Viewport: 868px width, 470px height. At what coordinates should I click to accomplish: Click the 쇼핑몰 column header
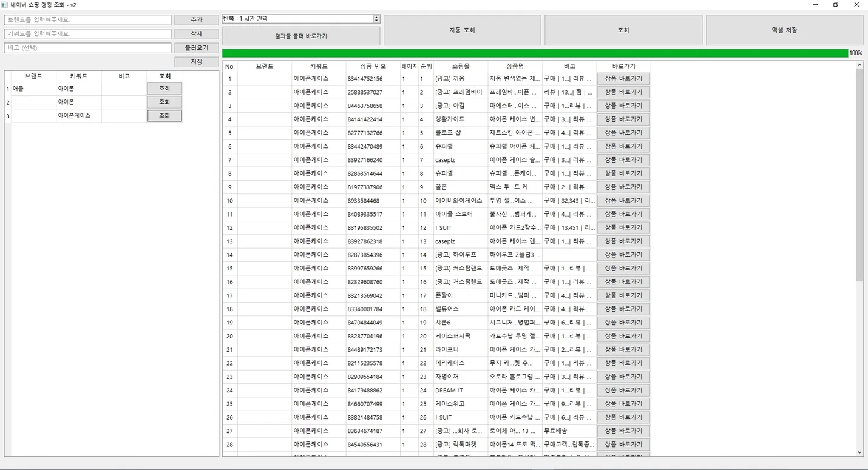(461, 66)
